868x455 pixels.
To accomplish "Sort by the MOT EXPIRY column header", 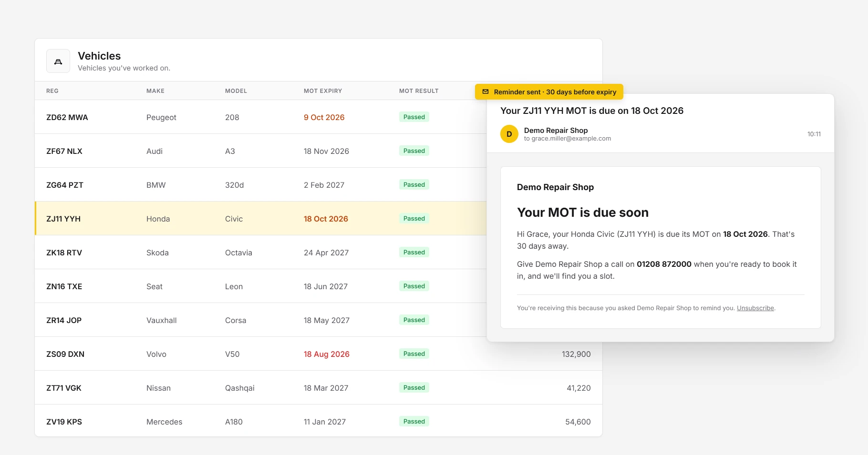I will [x=323, y=91].
